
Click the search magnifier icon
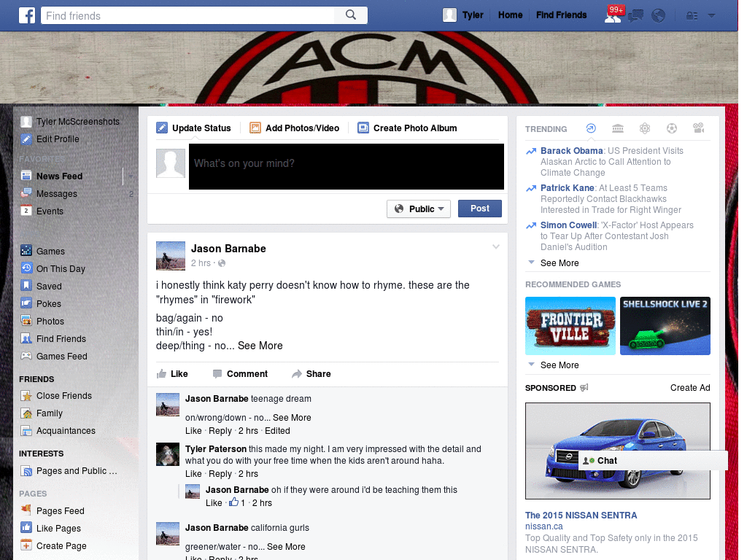351,15
